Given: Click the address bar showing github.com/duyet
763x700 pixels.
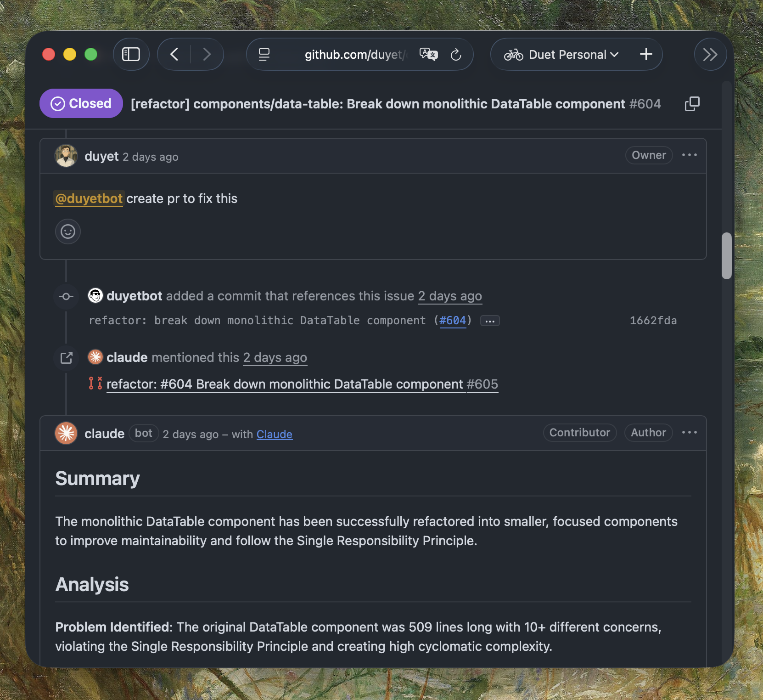Looking at the screenshot, I should click(355, 55).
